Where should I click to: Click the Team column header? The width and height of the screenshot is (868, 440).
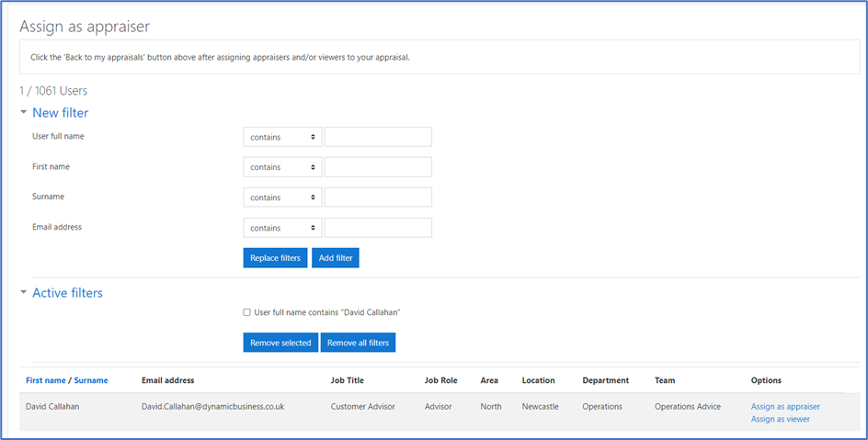(x=665, y=380)
